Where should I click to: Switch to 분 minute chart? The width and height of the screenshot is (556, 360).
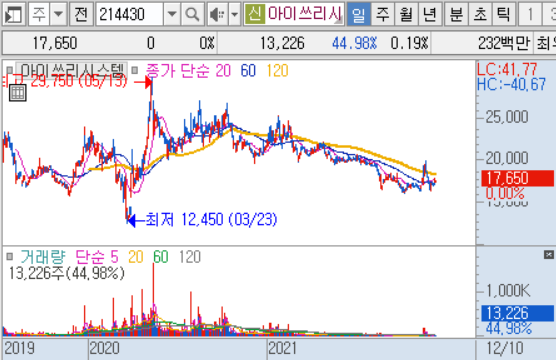[456, 15]
